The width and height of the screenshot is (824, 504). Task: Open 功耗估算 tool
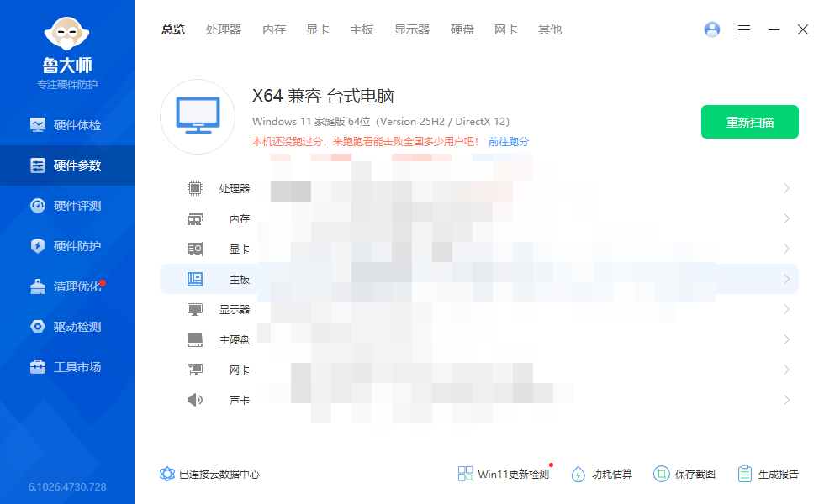(602, 474)
